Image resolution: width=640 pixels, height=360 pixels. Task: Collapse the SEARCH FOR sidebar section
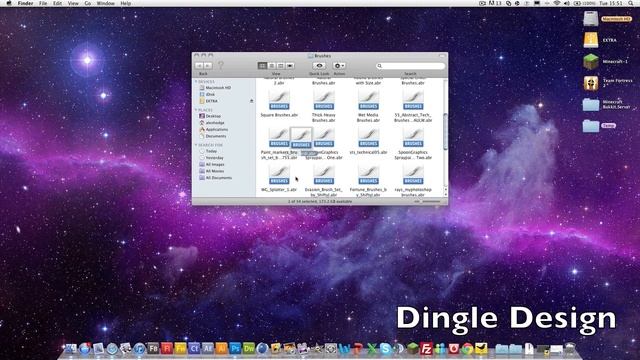196,145
